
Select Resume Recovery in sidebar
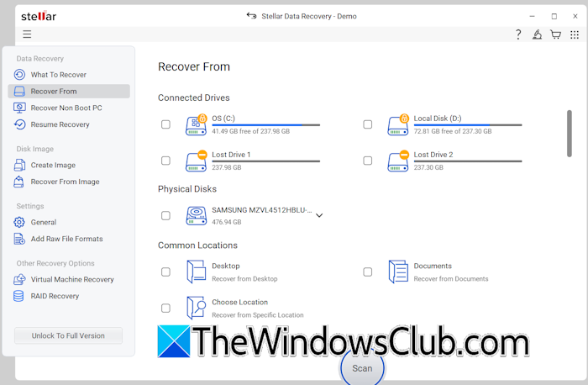pyautogui.click(x=69, y=124)
